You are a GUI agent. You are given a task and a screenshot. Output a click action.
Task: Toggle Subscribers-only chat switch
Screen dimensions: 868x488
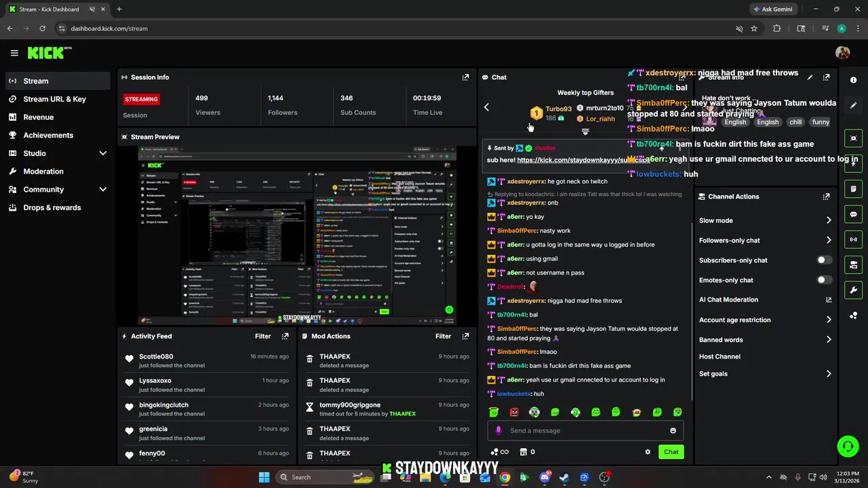tap(824, 260)
